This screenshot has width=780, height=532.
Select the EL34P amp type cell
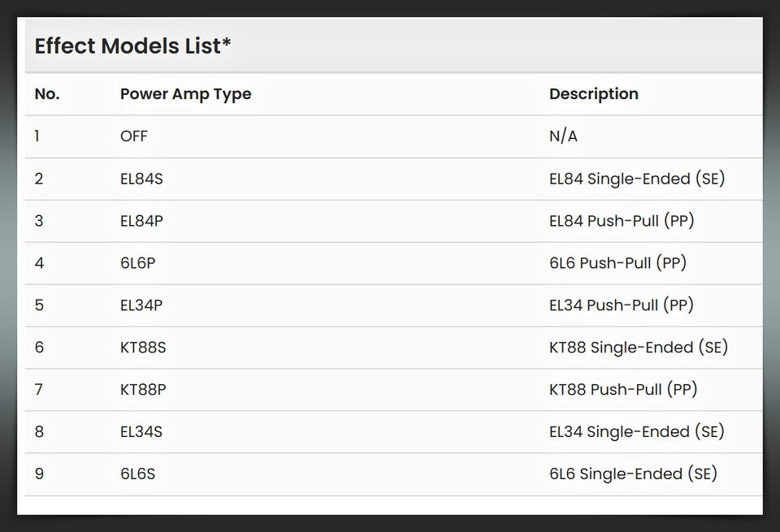click(x=141, y=305)
